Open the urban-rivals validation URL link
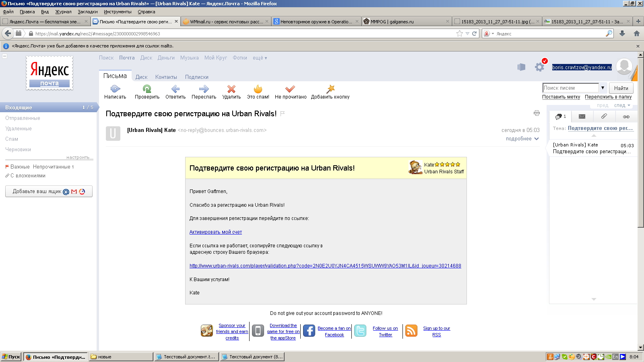Viewport: 644px width, 362px height. pos(325,266)
